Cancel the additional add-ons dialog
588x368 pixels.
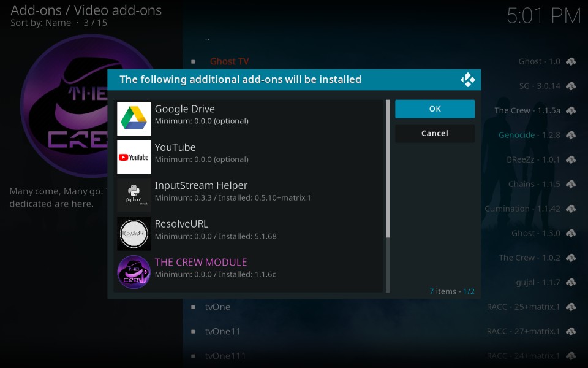click(435, 133)
